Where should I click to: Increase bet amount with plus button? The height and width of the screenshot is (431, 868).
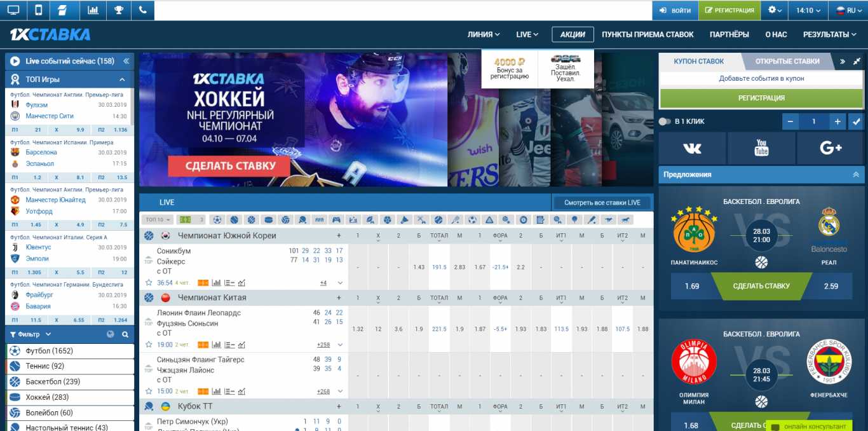coord(837,121)
